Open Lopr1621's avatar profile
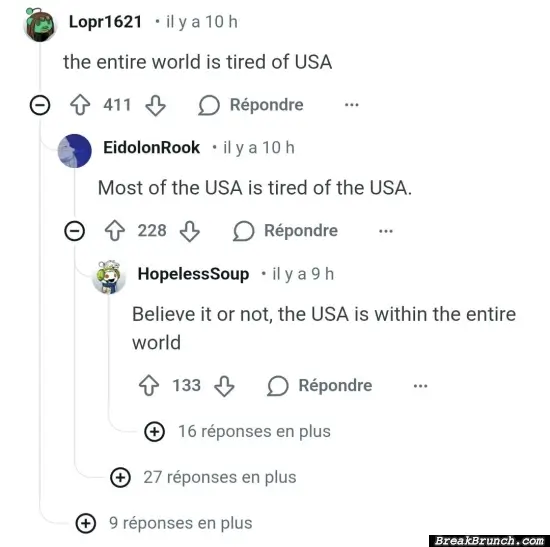 click(x=40, y=24)
